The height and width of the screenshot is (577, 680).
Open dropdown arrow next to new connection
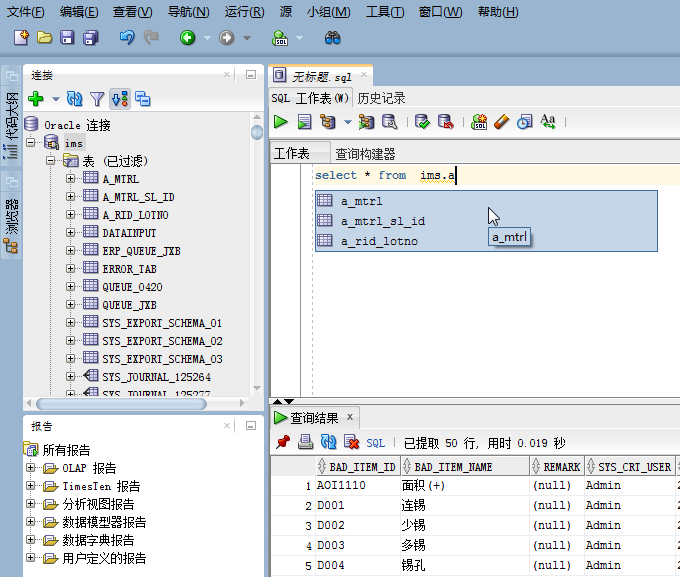coord(55,99)
